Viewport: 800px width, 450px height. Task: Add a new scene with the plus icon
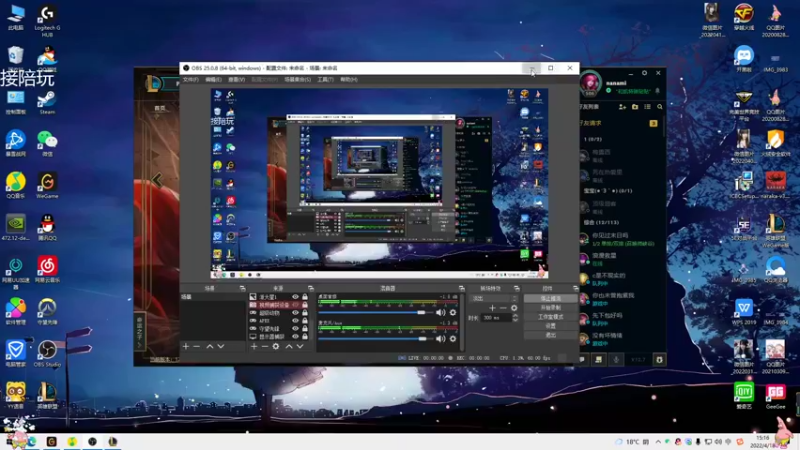click(x=186, y=346)
